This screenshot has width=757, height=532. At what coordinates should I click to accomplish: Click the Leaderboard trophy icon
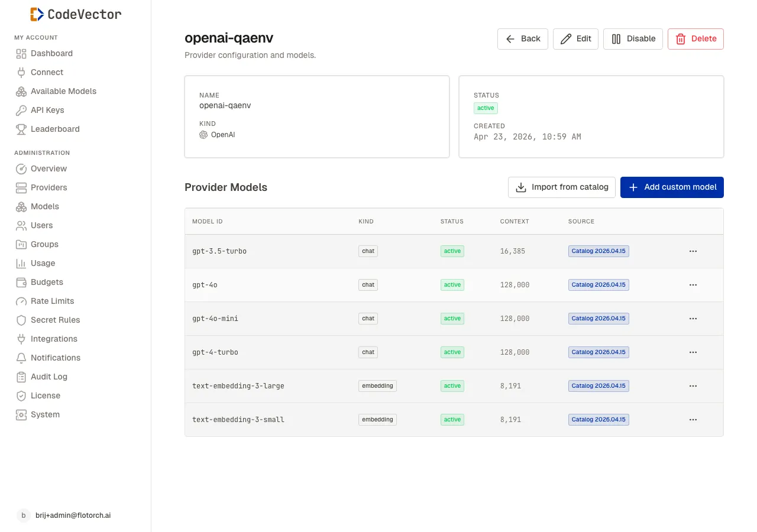(x=21, y=129)
